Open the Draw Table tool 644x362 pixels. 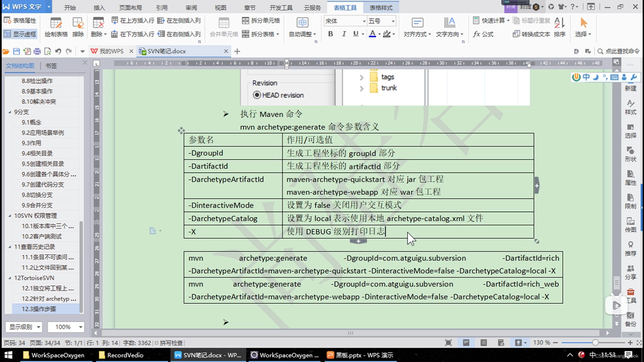[x=56, y=27]
